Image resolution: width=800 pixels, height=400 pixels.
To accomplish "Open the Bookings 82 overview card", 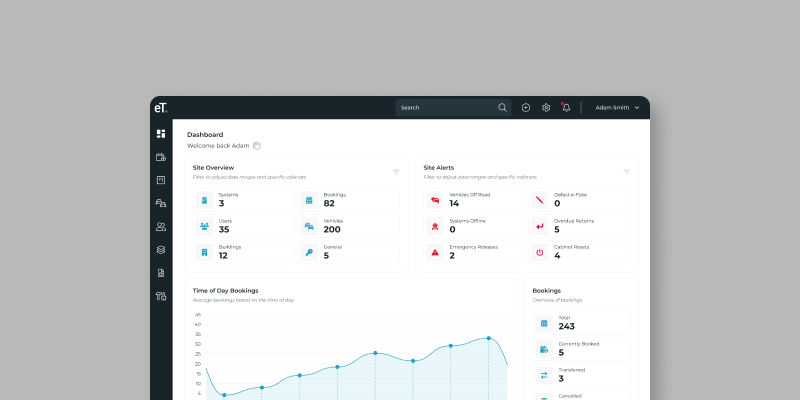I will (348, 200).
